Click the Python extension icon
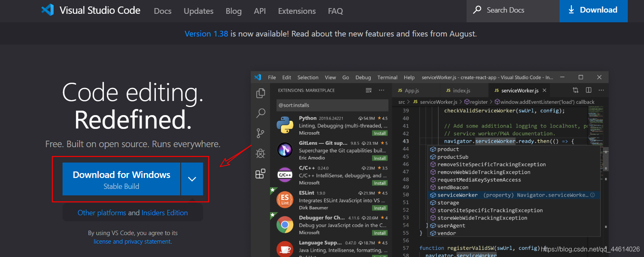The height and width of the screenshot is (257, 644). click(285, 125)
